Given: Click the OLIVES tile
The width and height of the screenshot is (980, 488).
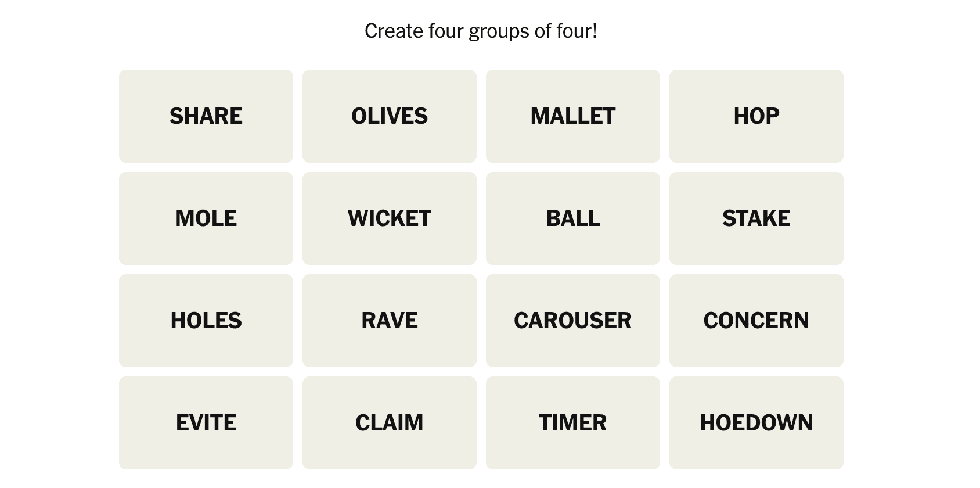Looking at the screenshot, I should point(389,116).
